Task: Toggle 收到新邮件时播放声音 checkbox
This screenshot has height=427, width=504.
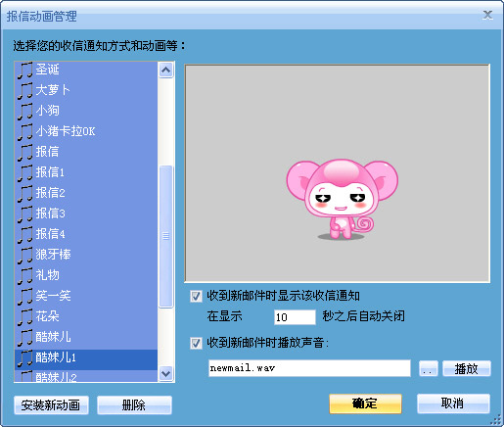Action: click(196, 343)
